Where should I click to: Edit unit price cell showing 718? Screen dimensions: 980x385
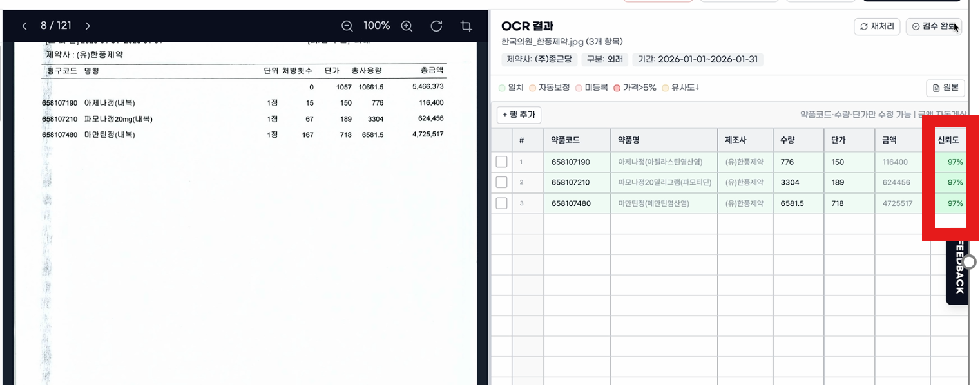[x=848, y=203]
